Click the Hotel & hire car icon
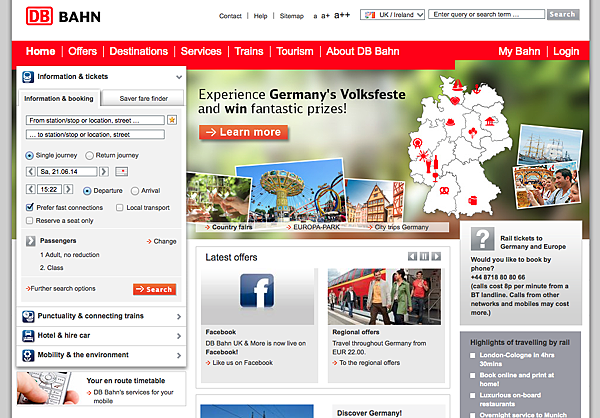 coord(28,336)
